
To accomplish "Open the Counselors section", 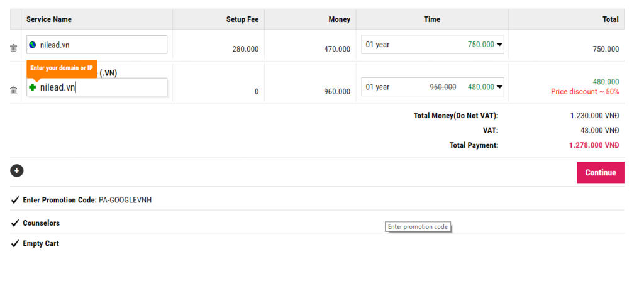I will click(x=41, y=223).
